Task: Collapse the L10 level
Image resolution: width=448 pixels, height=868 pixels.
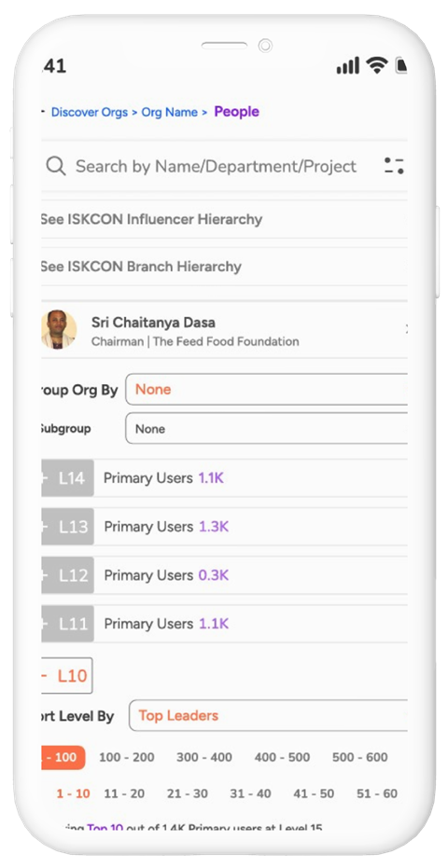Action: tap(66, 675)
